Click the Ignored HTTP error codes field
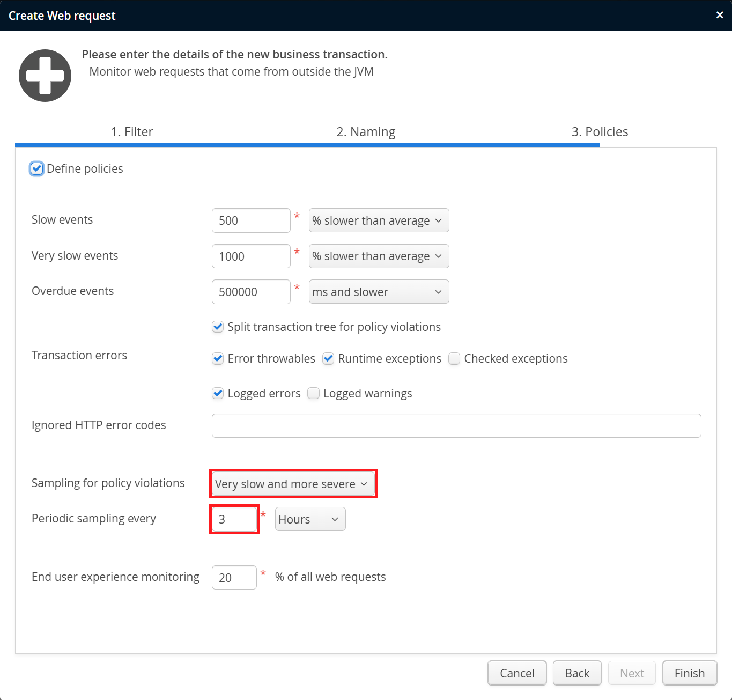 [456, 426]
